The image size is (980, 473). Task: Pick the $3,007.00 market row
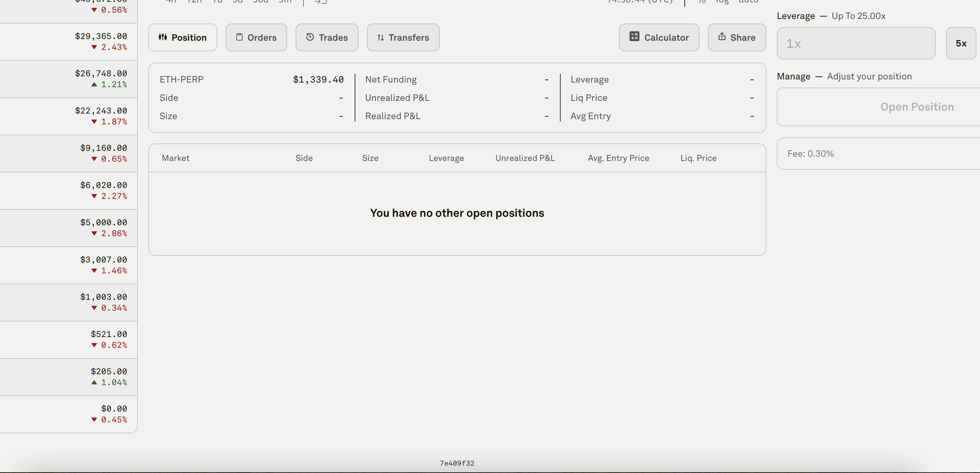[69, 265]
